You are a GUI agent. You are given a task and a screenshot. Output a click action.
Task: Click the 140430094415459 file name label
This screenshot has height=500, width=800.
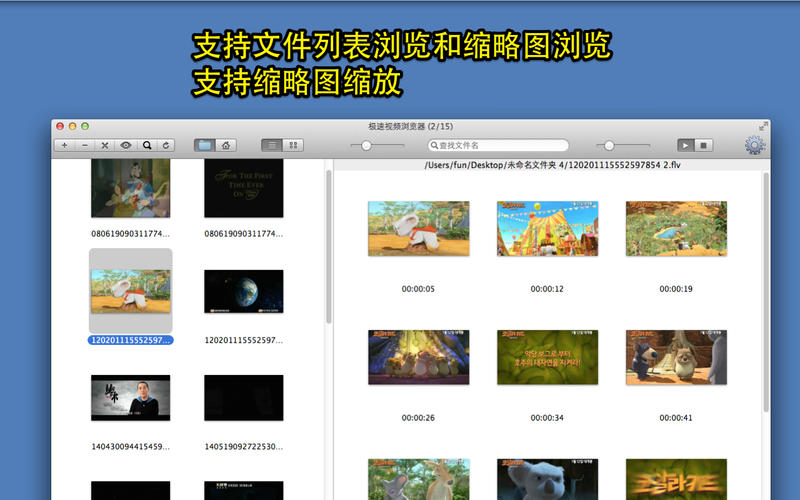(131, 446)
